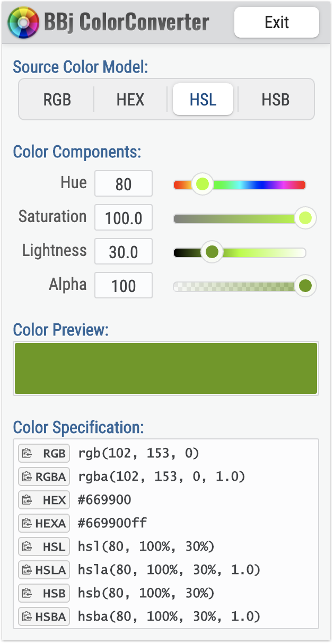Copy the HSL color value

tap(45, 546)
